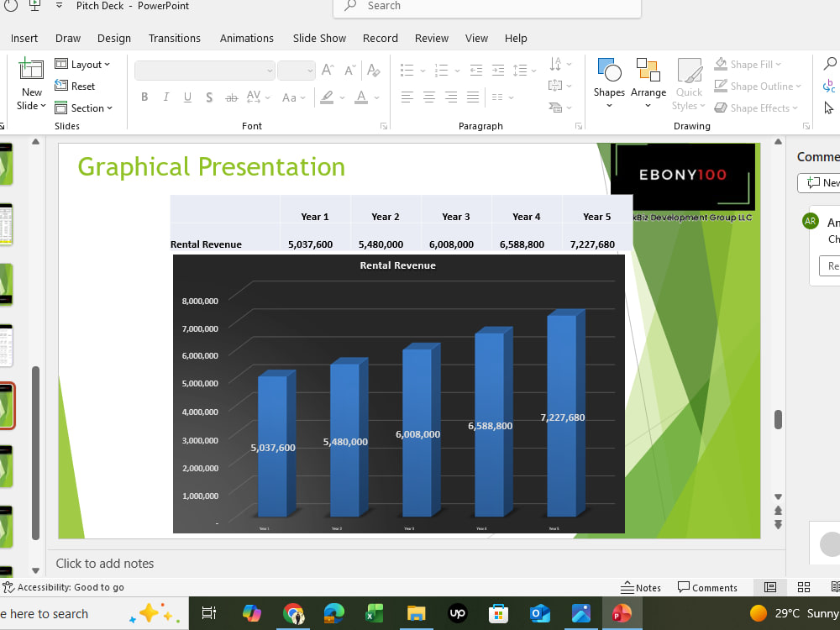The image size is (840, 630).
Task: Align text left
Action: (x=407, y=97)
